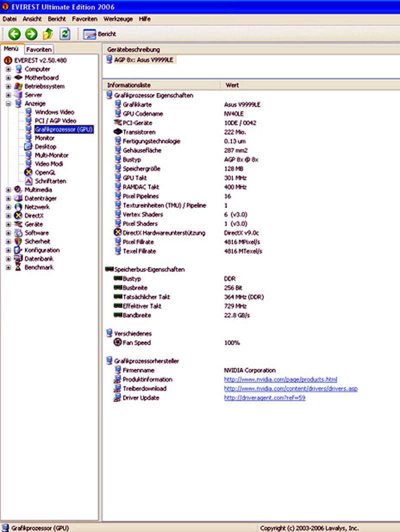400x532 pixels.
Task: Select PCI / AGP Video item
Action: (x=55, y=121)
